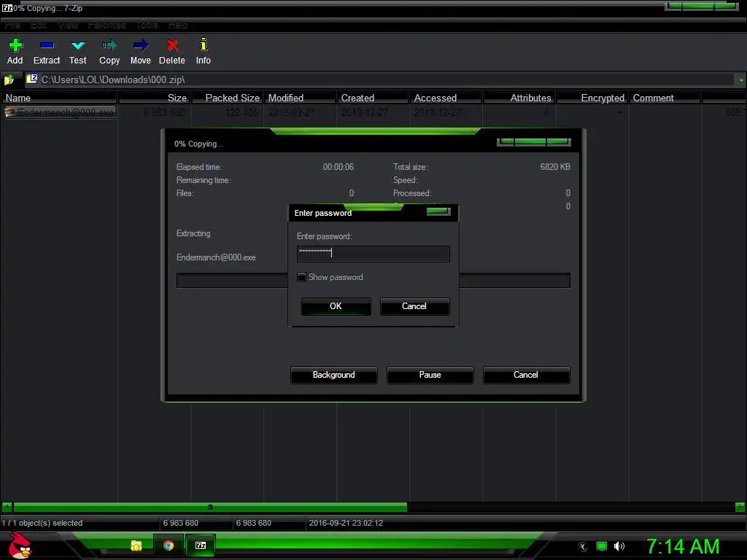Pause the copying operation
747x560 pixels.
coord(430,375)
